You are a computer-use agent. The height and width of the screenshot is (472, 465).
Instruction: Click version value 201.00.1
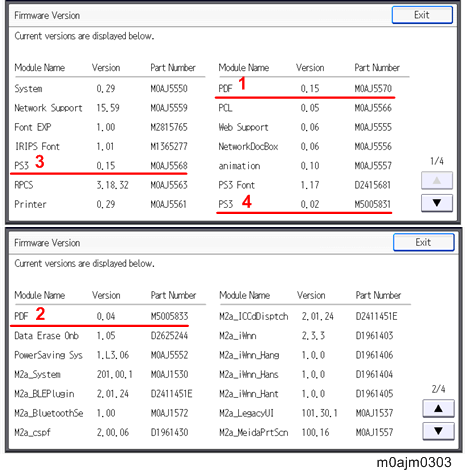115,374
